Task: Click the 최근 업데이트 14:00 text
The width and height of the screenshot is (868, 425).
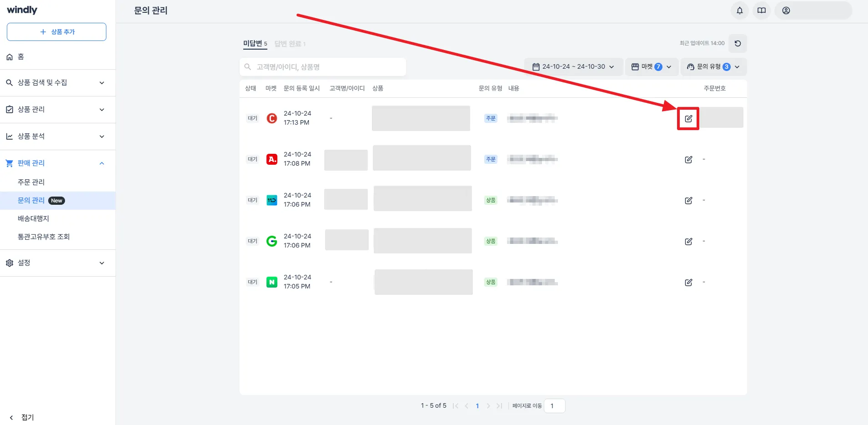Action: tap(702, 43)
